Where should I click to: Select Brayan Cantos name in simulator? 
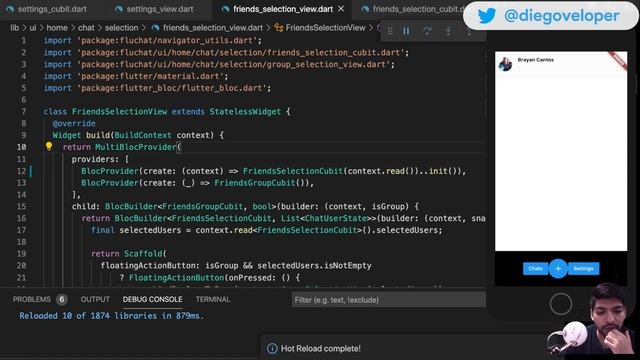pos(536,60)
